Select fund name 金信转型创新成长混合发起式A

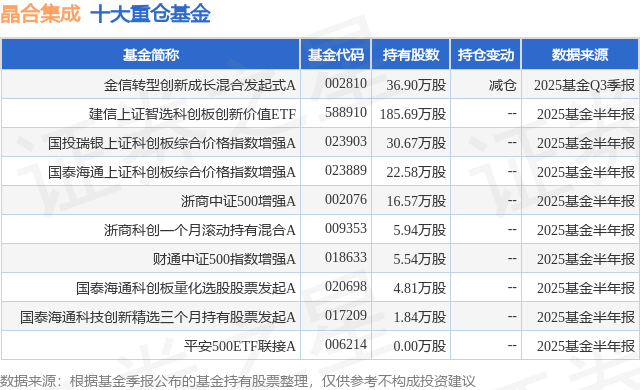(x=200, y=85)
